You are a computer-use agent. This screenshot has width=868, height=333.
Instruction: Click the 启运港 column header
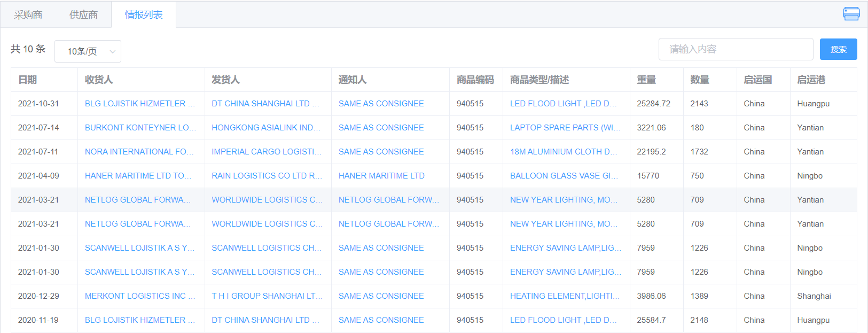pos(811,80)
